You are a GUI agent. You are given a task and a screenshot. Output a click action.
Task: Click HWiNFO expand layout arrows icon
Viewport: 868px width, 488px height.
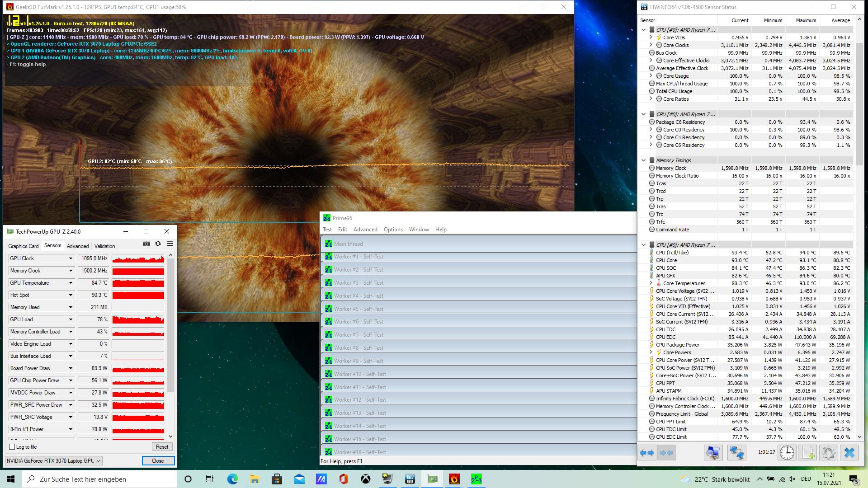pos(647,453)
